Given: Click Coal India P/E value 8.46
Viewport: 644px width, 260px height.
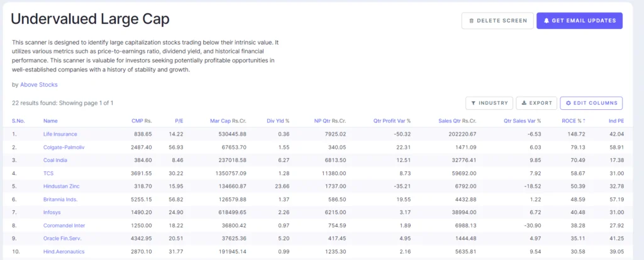Looking at the screenshot, I should [x=178, y=160].
